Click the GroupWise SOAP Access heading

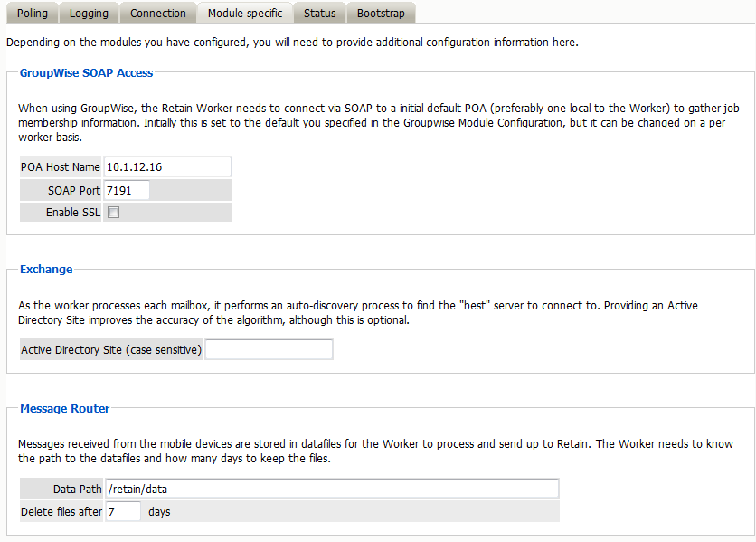click(x=87, y=73)
